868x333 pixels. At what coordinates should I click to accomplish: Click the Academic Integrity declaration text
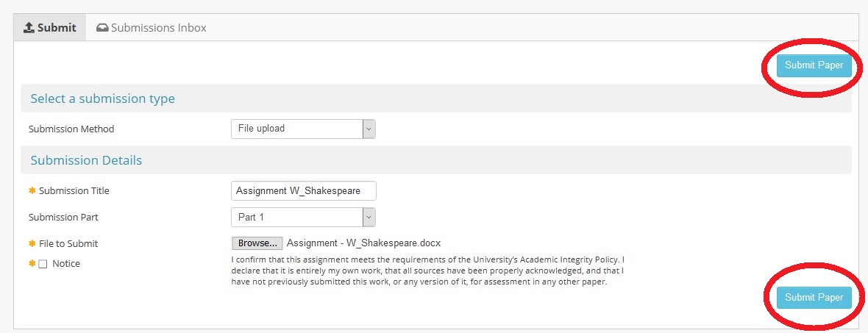427,271
